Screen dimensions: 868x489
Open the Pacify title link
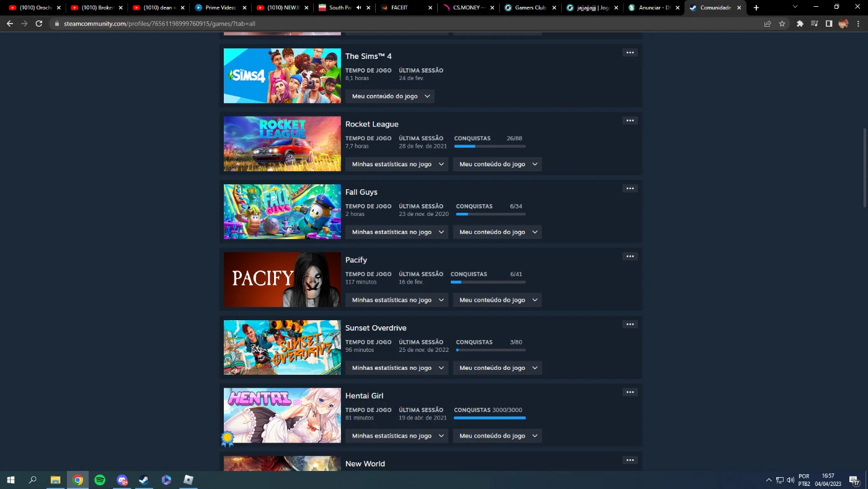356,260
